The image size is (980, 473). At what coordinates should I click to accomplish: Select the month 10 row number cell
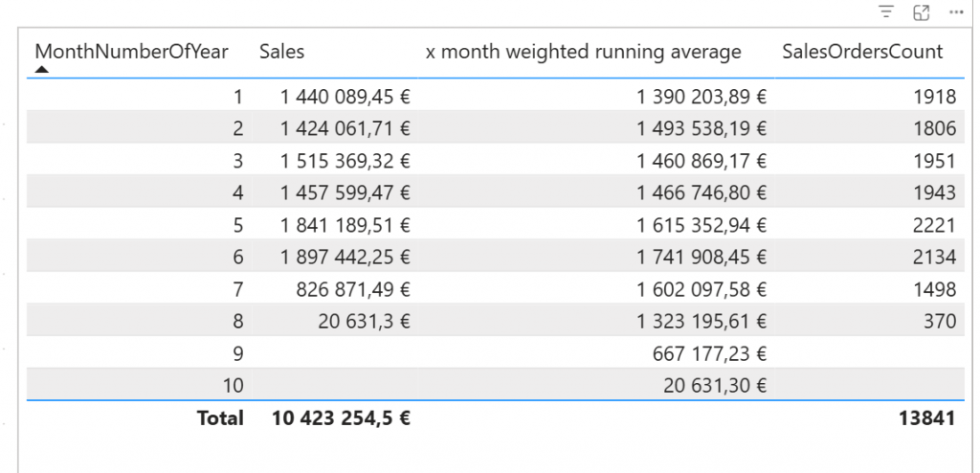(234, 385)
